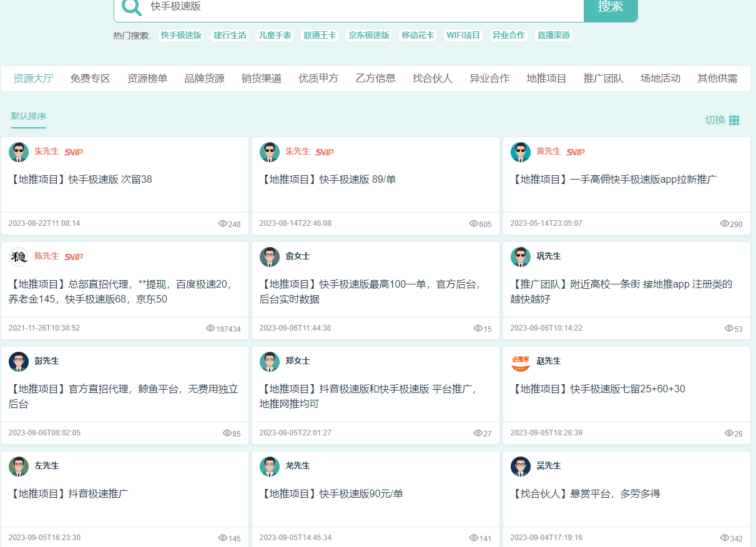Click hot search tag 联通王卡

(x=320, y=36)
